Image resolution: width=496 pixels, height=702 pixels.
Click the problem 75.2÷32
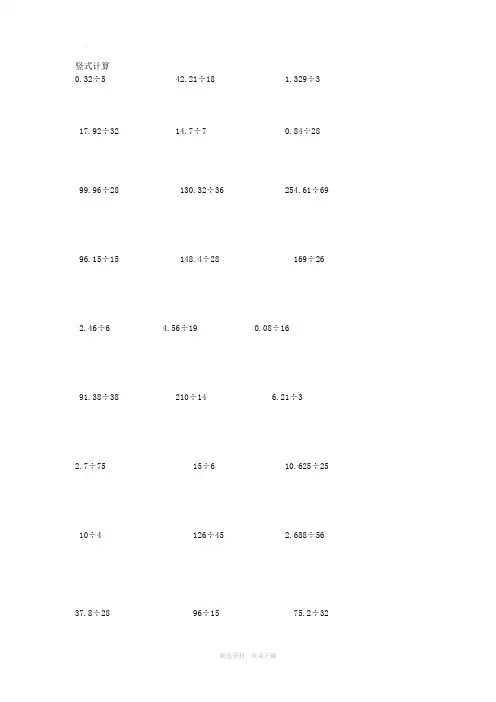(311, 613)
